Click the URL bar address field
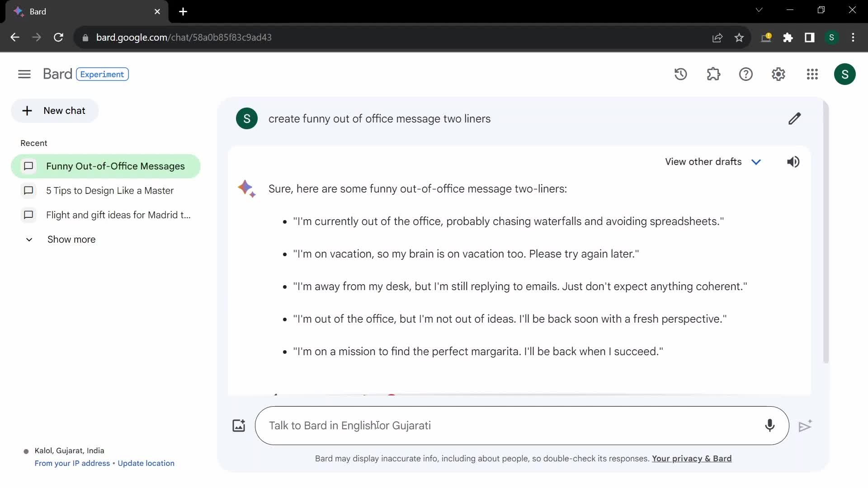Image resolution: width=868 pixels, height=488 pixels. click(184, 37)
